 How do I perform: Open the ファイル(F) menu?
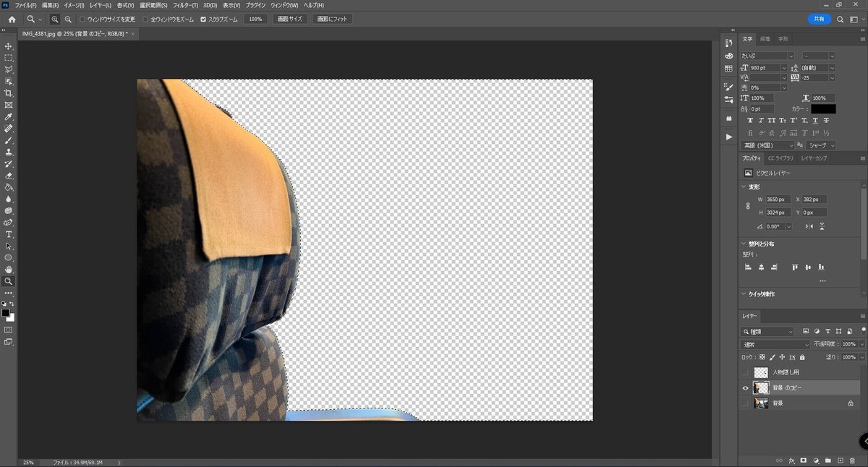(25, 5)
